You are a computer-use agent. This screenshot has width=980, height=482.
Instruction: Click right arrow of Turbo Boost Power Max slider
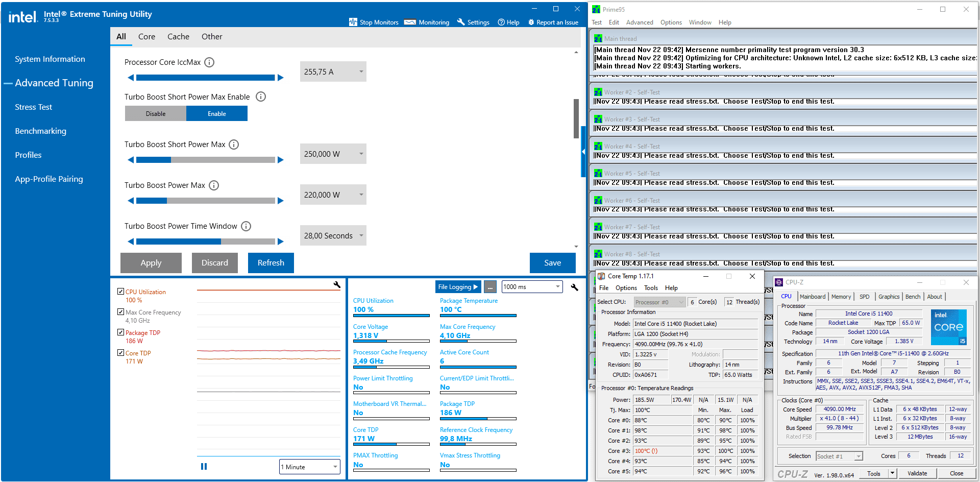pos(280,201)
